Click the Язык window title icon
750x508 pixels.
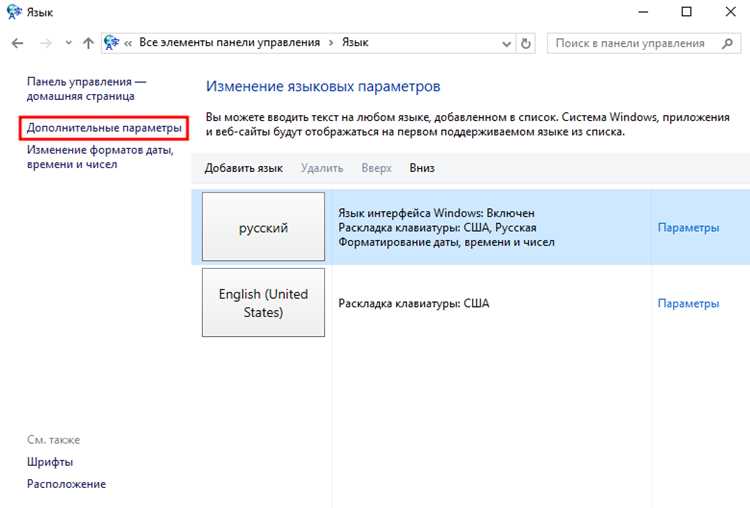pyautogui.click(x=14, y=11)
